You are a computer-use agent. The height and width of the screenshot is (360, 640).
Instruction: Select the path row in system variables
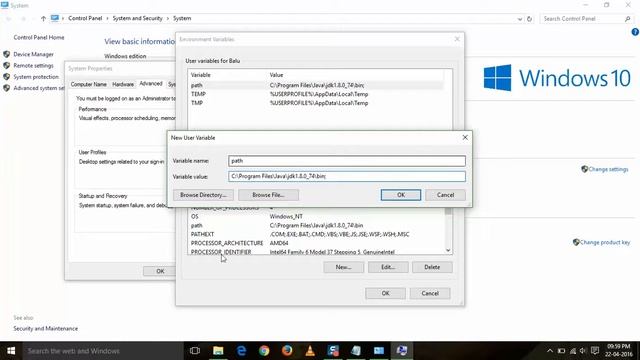(316, 226)
